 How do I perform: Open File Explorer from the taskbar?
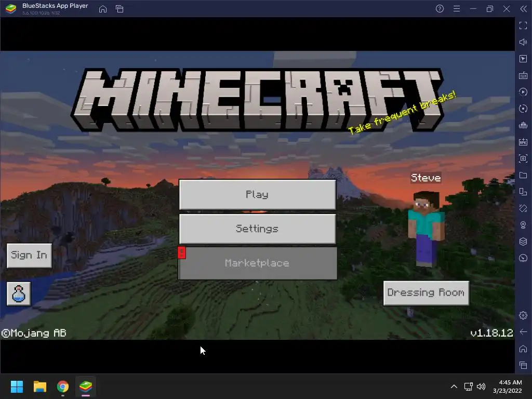[39, 387]
